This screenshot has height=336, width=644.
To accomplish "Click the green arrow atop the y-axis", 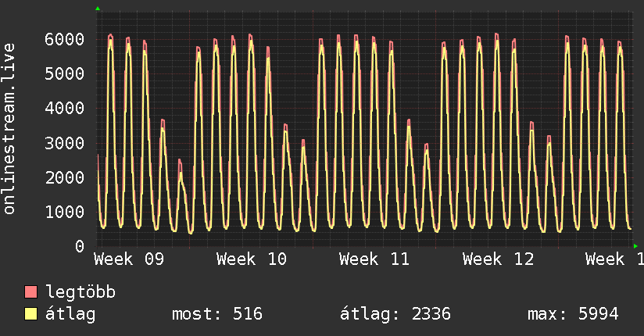I will pos(98,9).
